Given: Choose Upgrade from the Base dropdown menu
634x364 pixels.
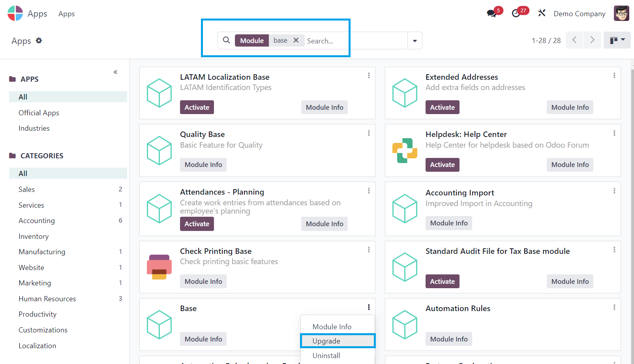Looking at the screenshot, I should pyautogui.click(x=338, y=341).
